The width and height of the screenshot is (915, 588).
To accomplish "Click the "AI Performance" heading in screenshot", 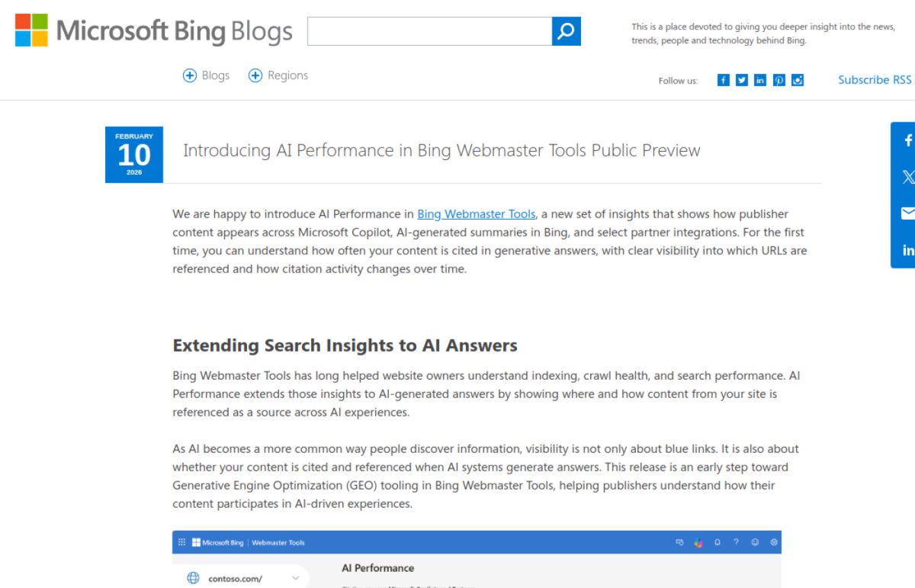I will (x=378, y=568).
